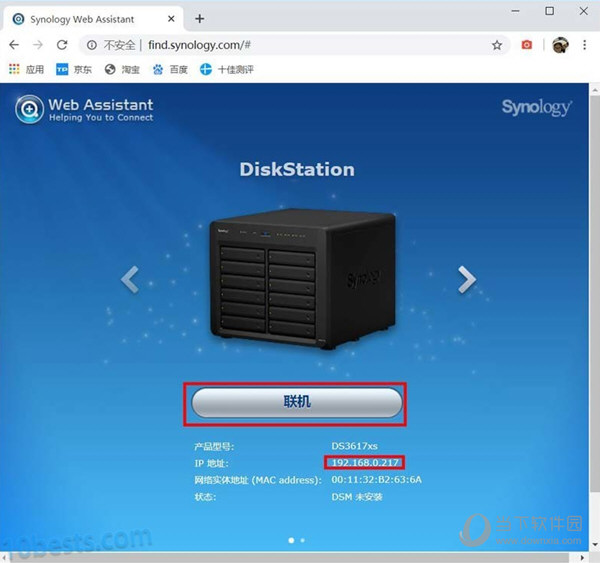600x563 pixels.
Task: Click the DiskStation heading text
Action: click(x=297, y=169)
